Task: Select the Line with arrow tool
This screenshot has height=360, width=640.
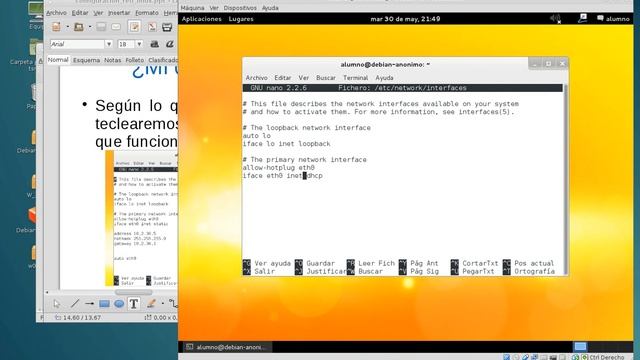Action: [x=89, y=304]
